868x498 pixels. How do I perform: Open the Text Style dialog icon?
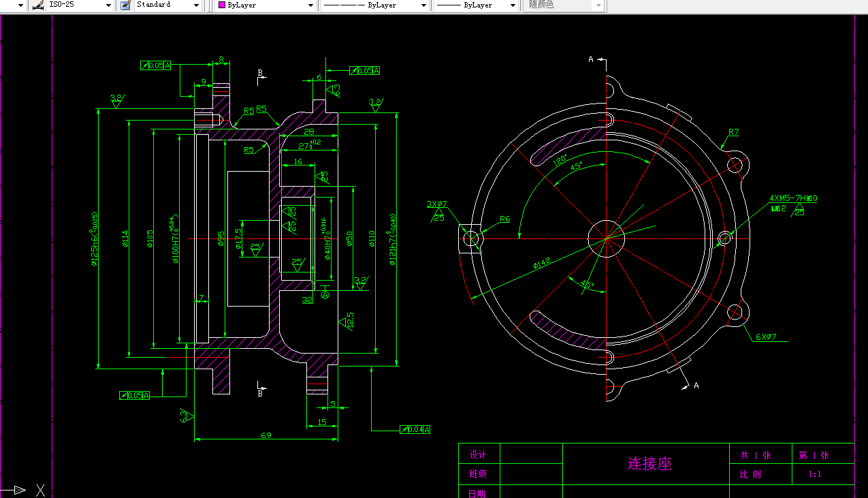(125, 5)
